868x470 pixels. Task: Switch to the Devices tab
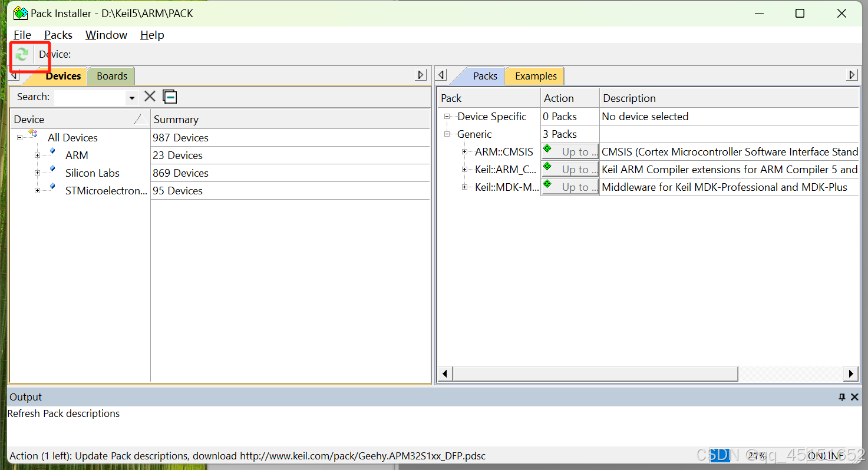63,76
